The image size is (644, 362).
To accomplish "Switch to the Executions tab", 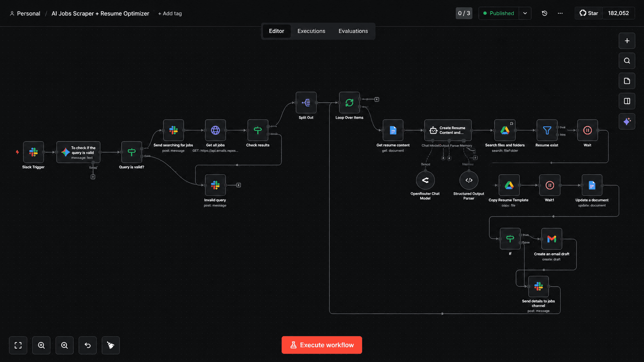I will tap(311, 31).
